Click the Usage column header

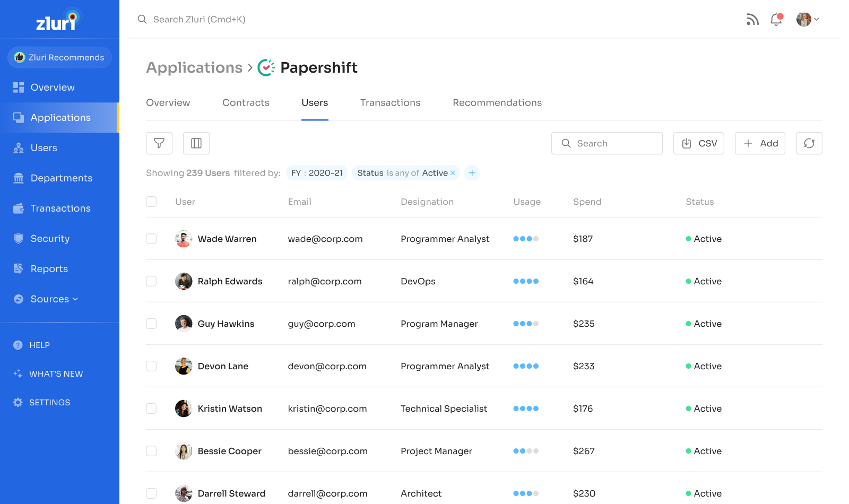pos(527,202)
